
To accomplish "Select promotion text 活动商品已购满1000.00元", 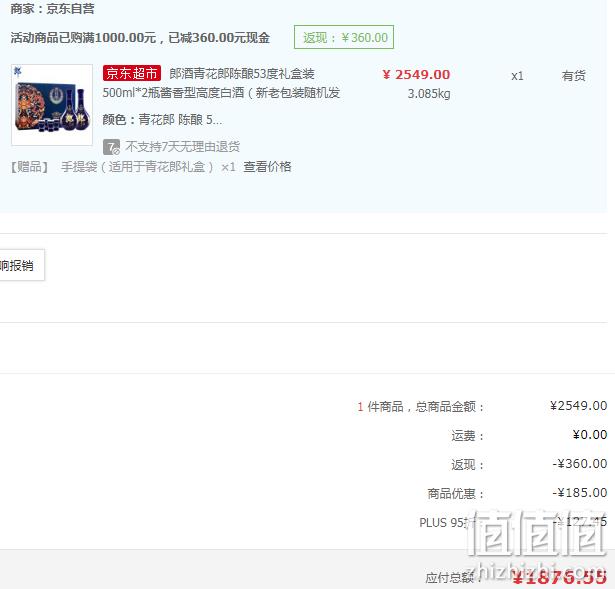I will coord(84,38).
